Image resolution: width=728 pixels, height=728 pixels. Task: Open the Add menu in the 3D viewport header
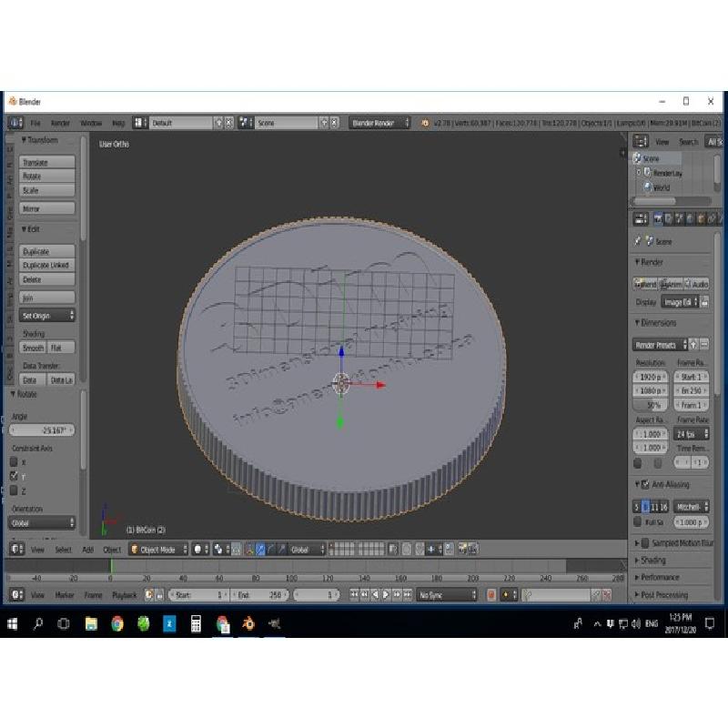(x=87, y=550)
